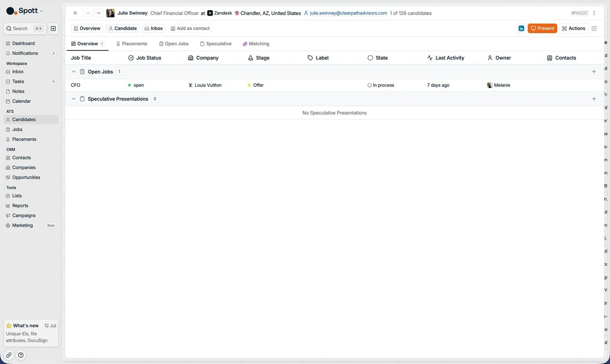Select Candidates under ATS
The image size is (610, 364).
coord(31,120)
